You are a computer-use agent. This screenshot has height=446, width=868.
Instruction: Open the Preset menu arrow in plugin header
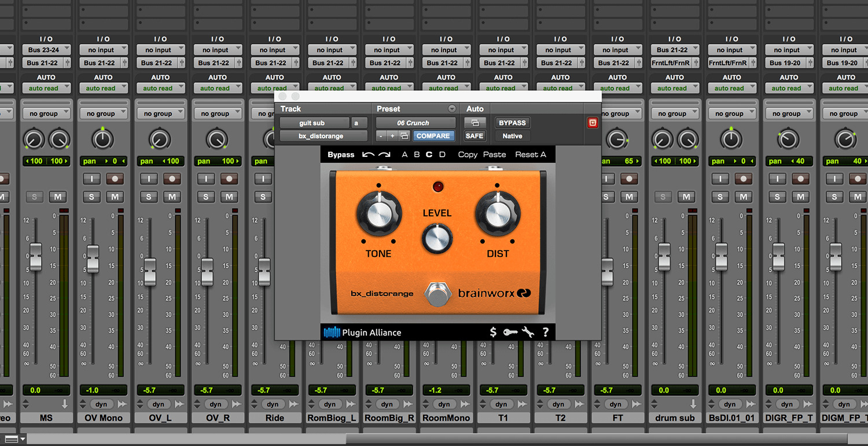click(452, 109)
